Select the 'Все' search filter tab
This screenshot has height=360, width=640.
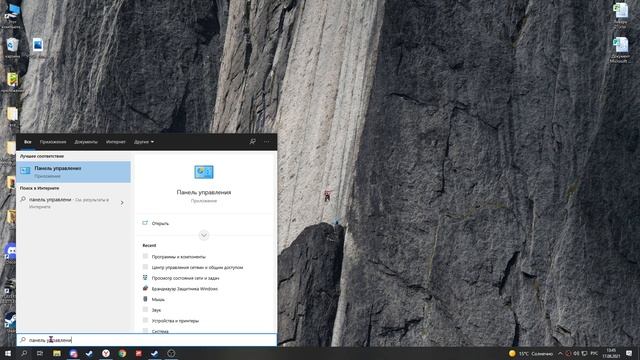27,142
